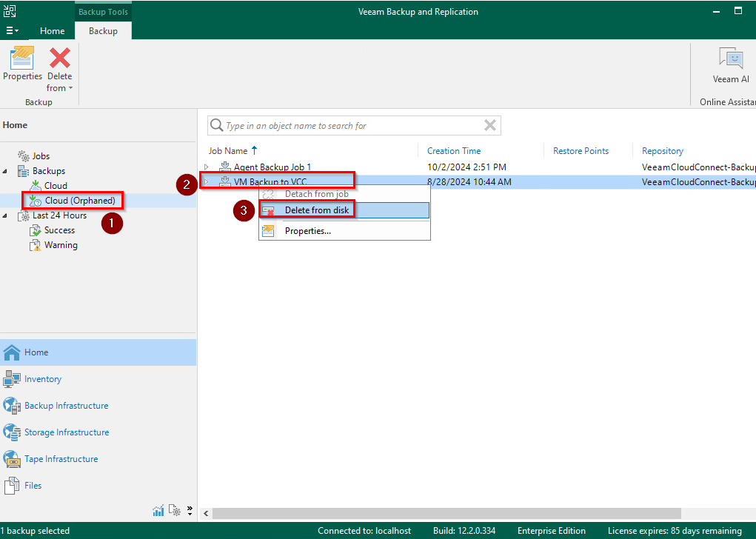The height and width of the screenshot is (539, 756).
Task: Click the red X Delete from icon
Action: (60, 58)
